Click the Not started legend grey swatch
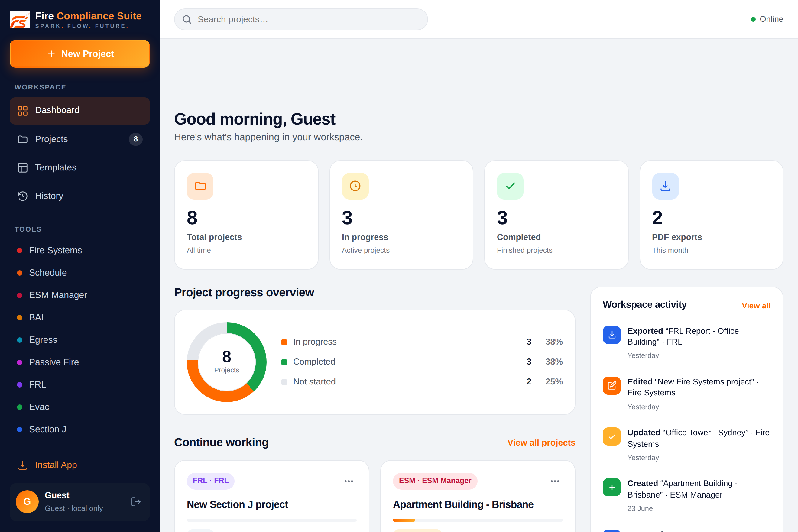Viewport: 798px width, 532px height. (284, 382)
